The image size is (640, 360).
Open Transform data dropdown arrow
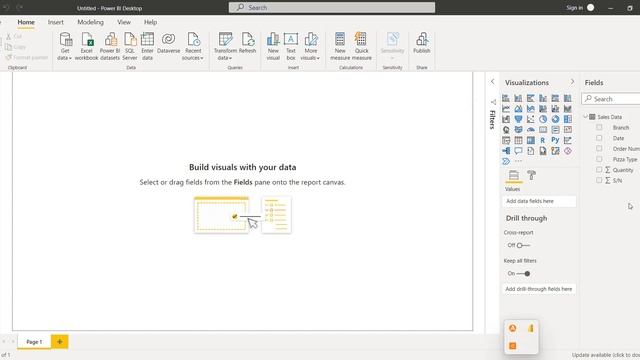231,58
